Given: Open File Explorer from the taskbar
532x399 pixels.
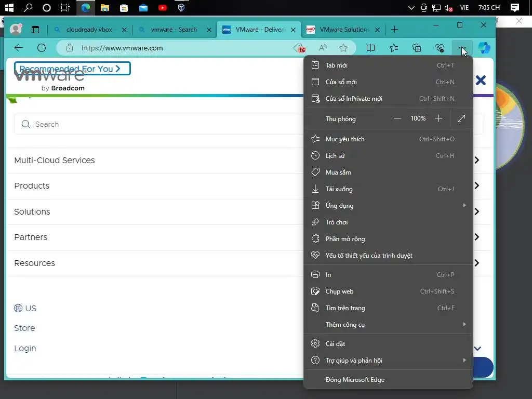Looking at the screenshot, I should (105, 7).
